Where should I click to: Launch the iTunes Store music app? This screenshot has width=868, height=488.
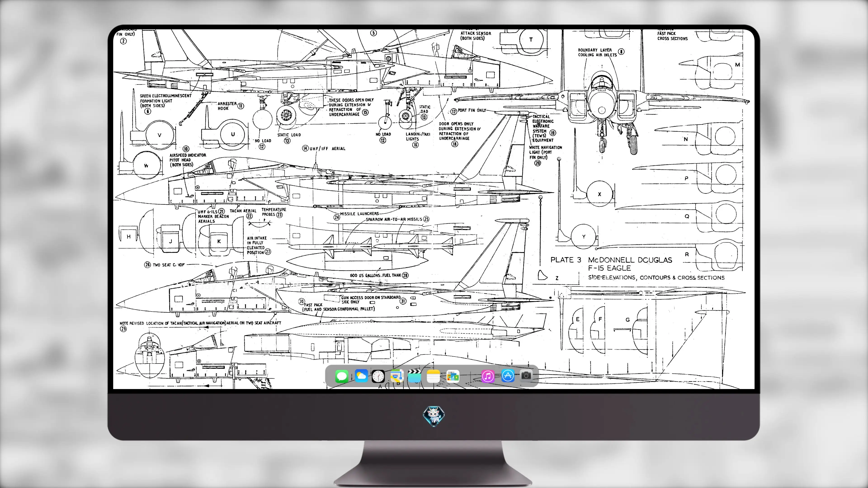488,376
